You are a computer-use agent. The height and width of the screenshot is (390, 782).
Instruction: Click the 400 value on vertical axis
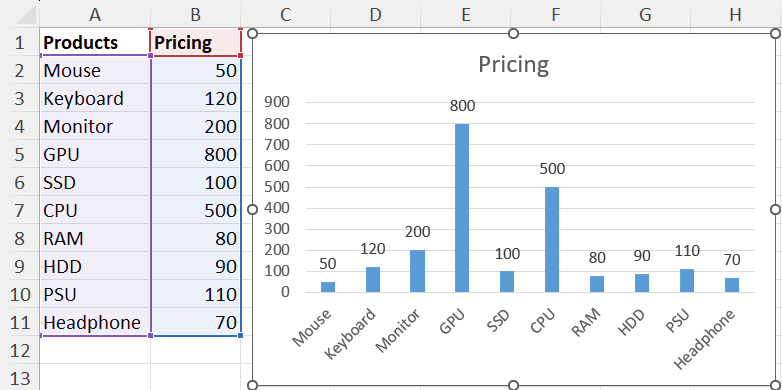(276, 208)
